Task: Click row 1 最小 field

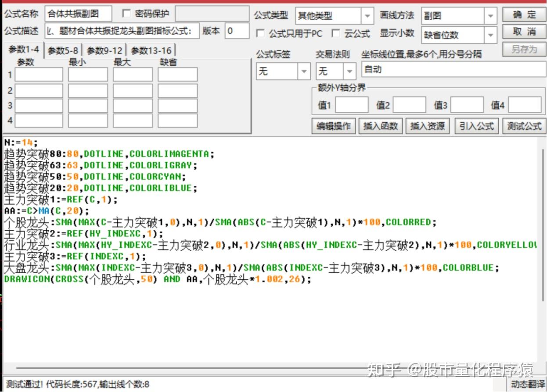Action: [x=88, y=75]
